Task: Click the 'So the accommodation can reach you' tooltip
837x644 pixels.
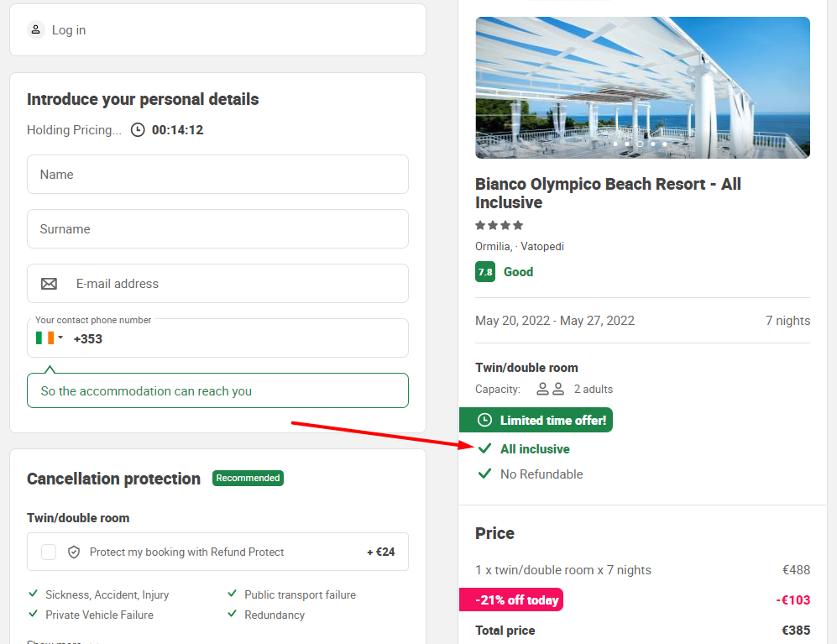Action: point(217,390)
